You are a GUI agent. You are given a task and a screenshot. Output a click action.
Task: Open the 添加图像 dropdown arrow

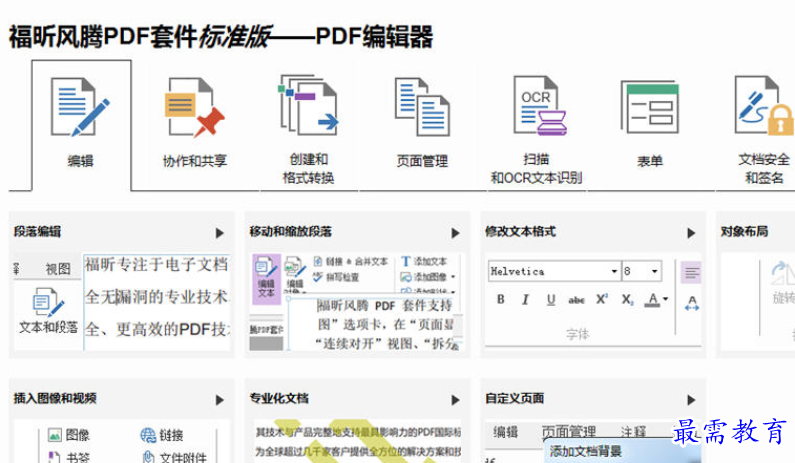tap(452, 277)
